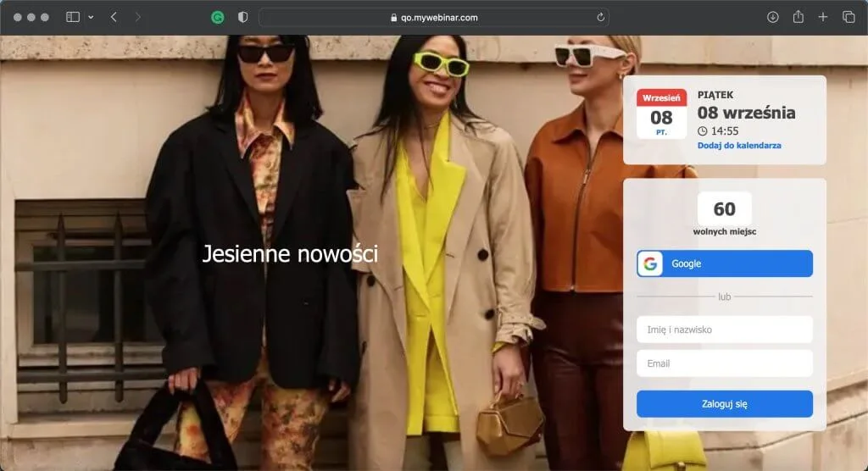Sign in with the Google button
Screen dimensions: 868x471
point(725,263)
